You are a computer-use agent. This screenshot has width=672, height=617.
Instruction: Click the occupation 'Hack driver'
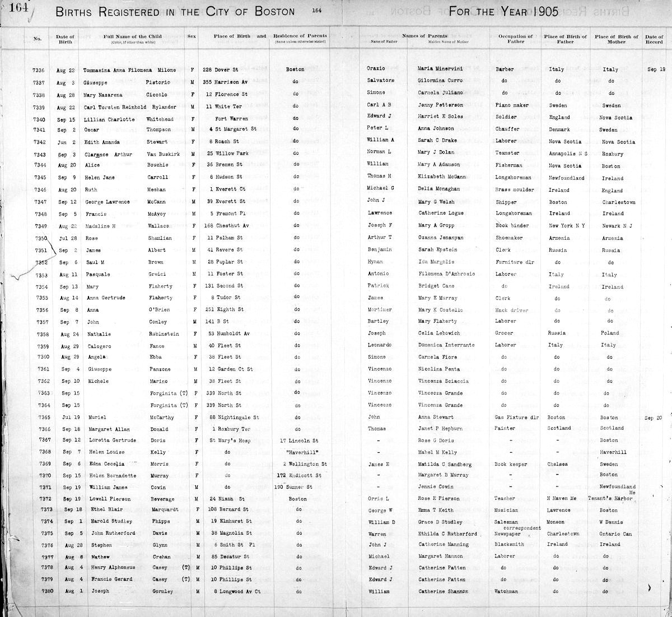(512, 310)
